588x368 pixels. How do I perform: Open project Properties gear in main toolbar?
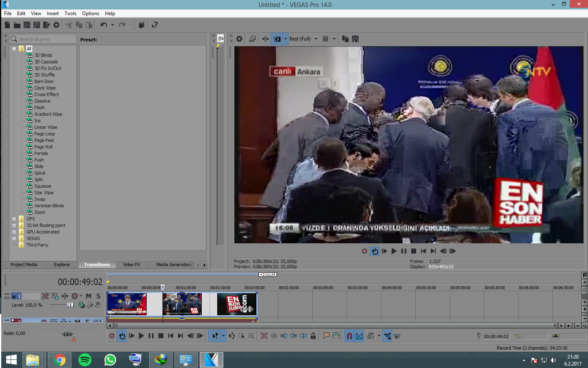click(x=56, y=25)
